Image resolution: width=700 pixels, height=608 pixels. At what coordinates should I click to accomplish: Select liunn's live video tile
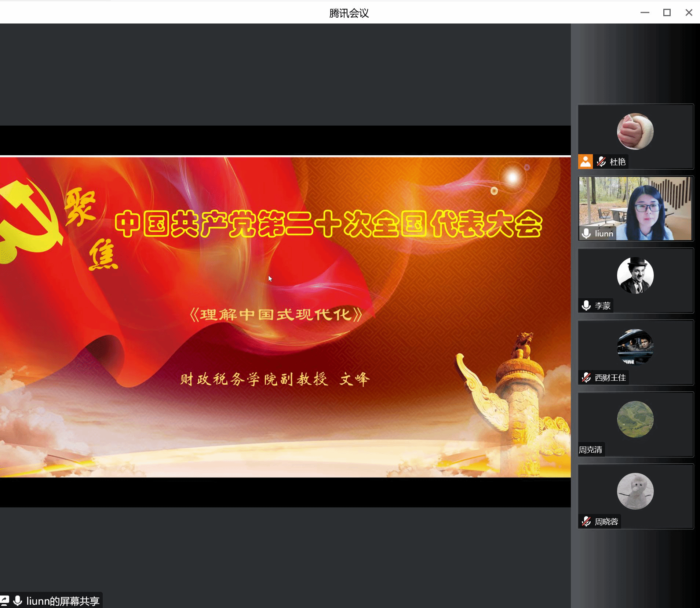tap(635, 208)
